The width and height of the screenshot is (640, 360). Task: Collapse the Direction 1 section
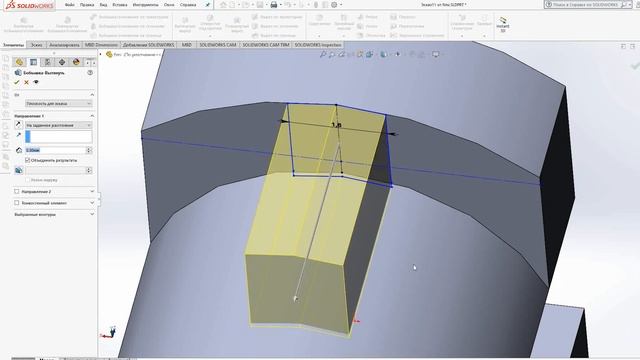[92, 116]
